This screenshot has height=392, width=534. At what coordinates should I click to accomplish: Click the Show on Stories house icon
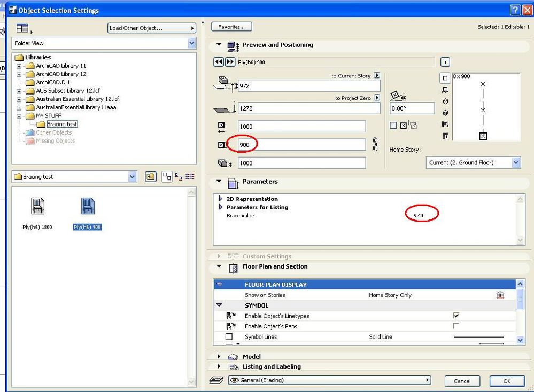500,295
